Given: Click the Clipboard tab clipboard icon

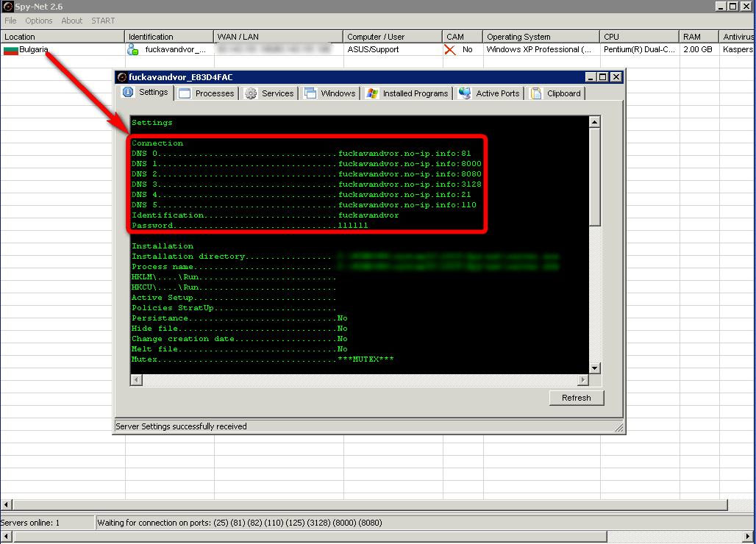Looking at the screenshot, I should coord(536,93).
